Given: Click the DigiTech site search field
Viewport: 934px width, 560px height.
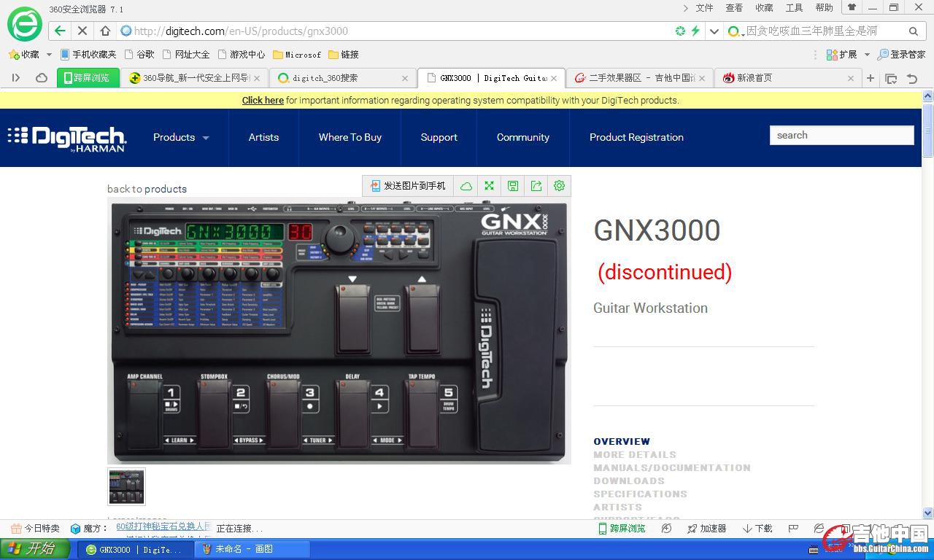Looking at the screenshot, I should pyautogui.click(x=842, y=135).
